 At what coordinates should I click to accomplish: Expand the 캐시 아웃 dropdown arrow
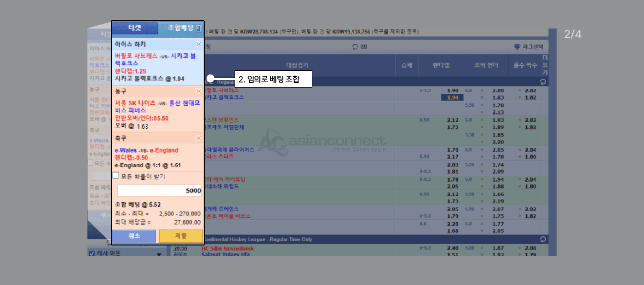tap(159, 254)
